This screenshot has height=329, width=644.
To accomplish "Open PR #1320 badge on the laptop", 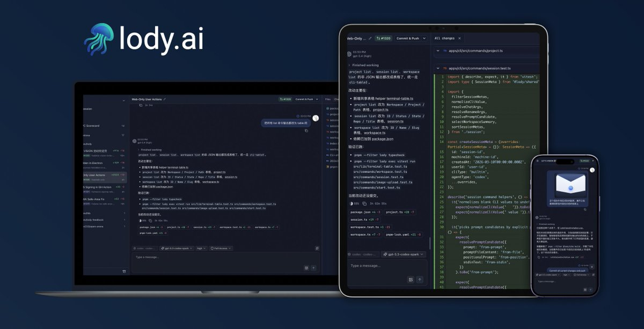I will pos(285,99).
